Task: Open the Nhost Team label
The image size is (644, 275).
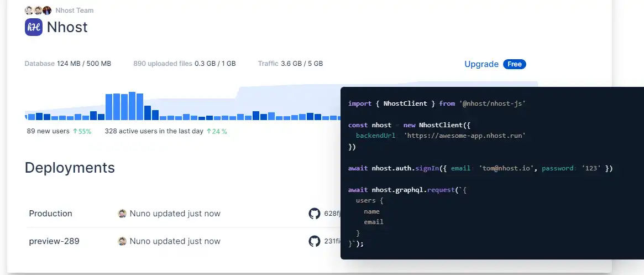Action: point(74,11)
